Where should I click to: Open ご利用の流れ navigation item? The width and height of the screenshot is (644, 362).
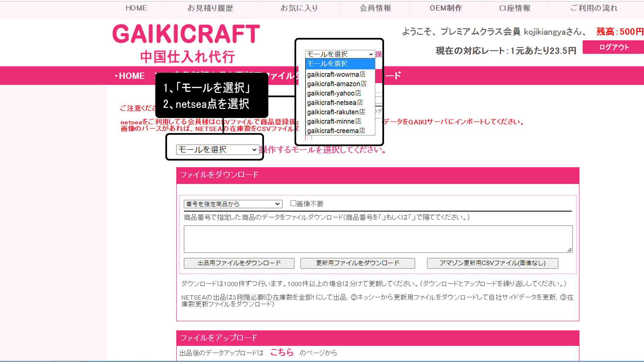pos(594,8)
